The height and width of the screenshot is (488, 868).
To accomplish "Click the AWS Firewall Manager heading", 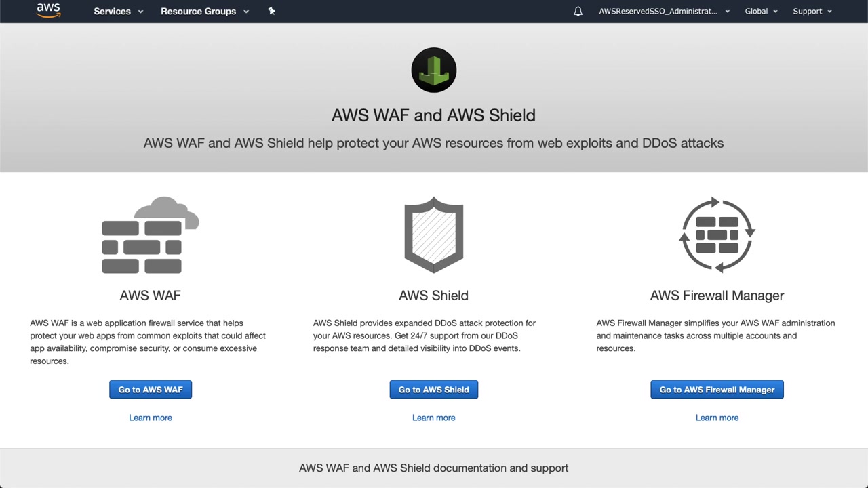I will (717, 296).
